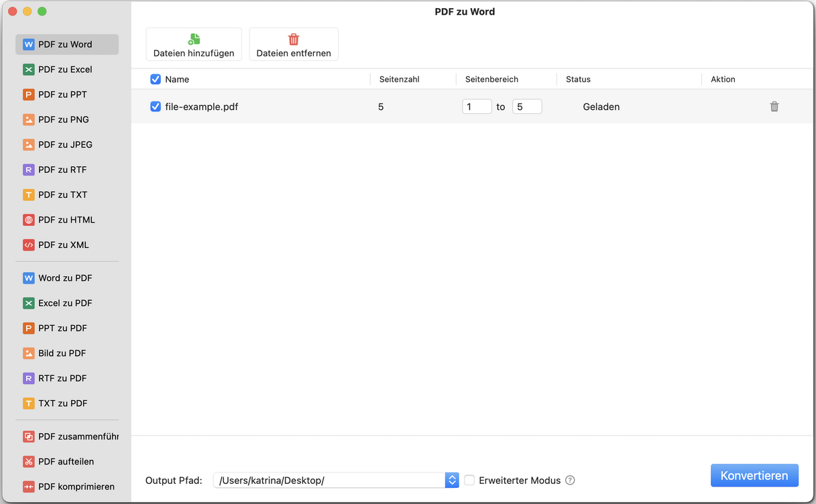This screenshot has height=504, width=816.
Task: Select the PDF zu XML tool
Action: [64, 245]
